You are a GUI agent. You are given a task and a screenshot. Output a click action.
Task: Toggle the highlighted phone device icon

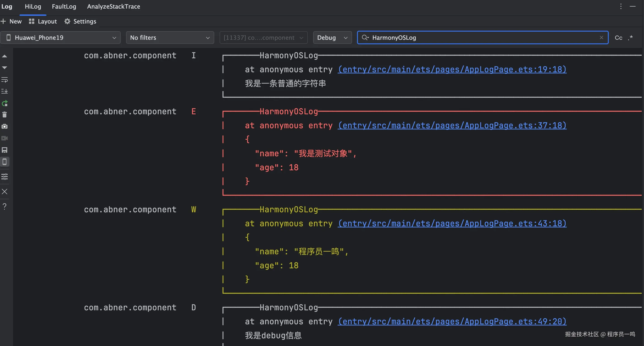pos(5,162)
